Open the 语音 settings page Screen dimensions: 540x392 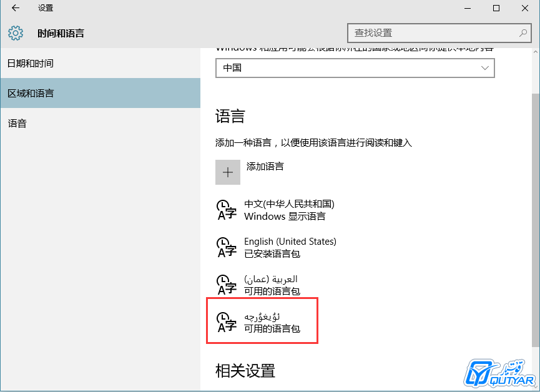click(x=101, y=124)
